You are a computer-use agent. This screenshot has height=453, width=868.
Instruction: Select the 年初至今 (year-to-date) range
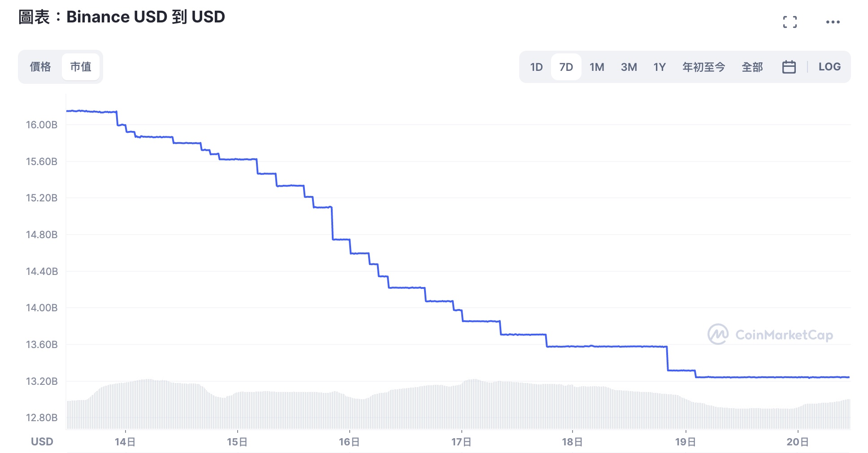[x=703, y=67]
